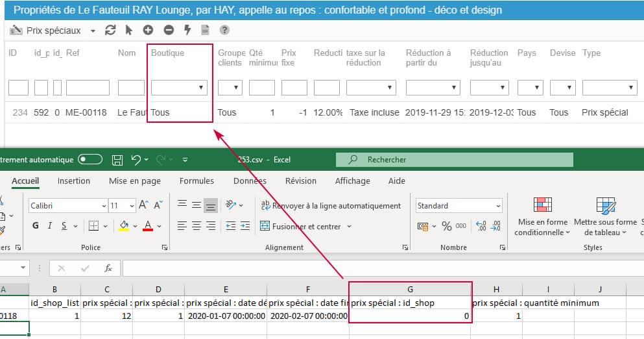Apply percent style format in Nombre group
Viewport: 644px width, 339px height.
[x=446, y=226]
